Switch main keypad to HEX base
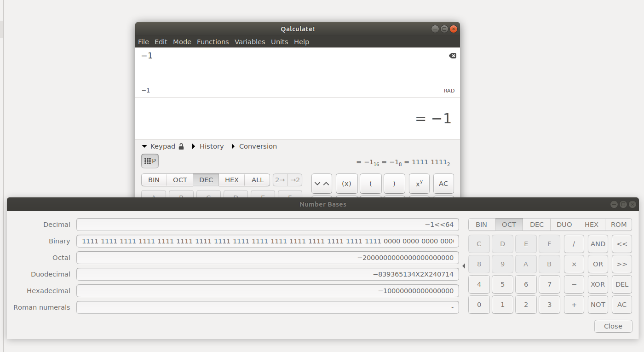 point(232,180)
